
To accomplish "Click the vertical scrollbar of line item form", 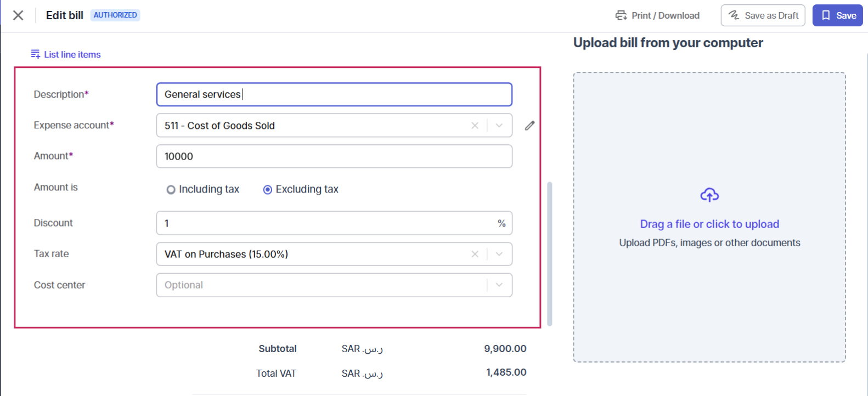I will click(550, 254).
